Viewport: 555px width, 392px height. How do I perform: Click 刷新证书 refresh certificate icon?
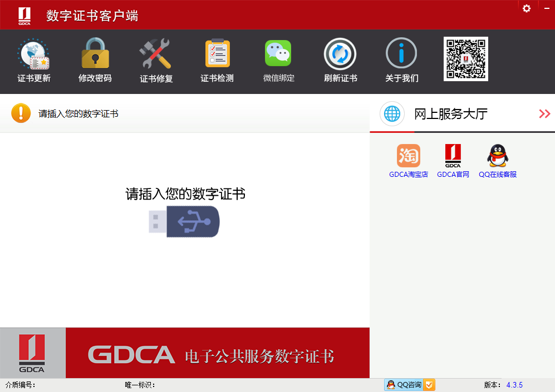(x=340, y=61)
